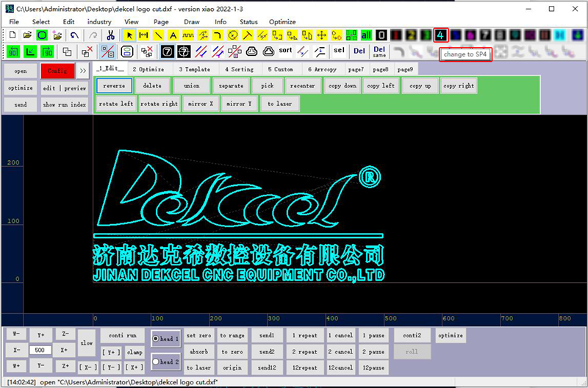Viewport: 588px width, 388px height.
Task: Switch to the '3 Template' tab
Action: coord(194,69)
